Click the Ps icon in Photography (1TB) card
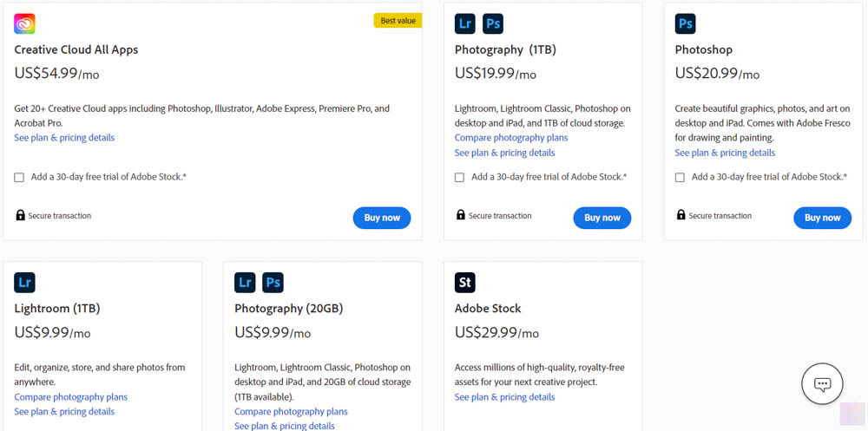 tap(493, 23)
